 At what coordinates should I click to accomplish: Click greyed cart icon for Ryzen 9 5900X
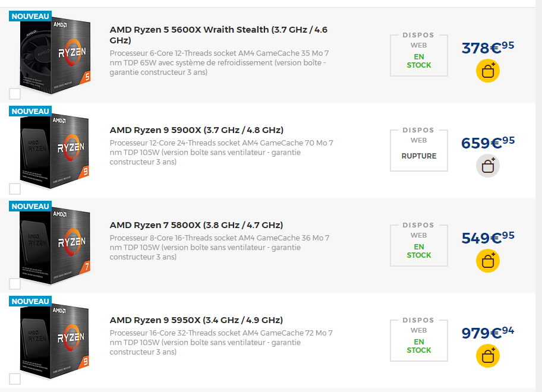coord(488,166)
